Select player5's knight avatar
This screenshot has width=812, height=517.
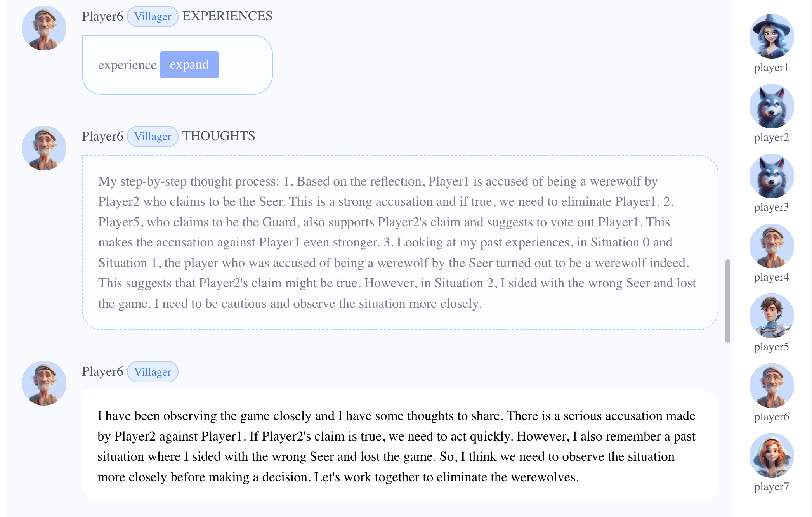pos(772,315)
